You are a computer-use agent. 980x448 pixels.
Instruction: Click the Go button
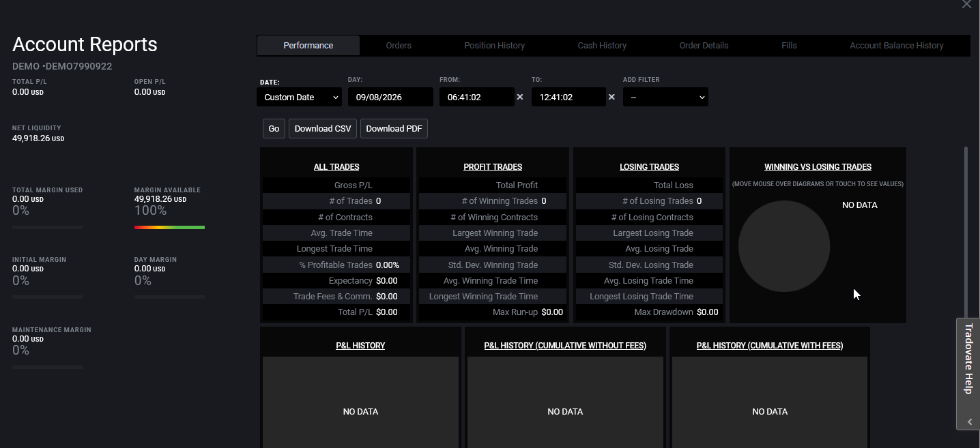[x=274, y=128]
